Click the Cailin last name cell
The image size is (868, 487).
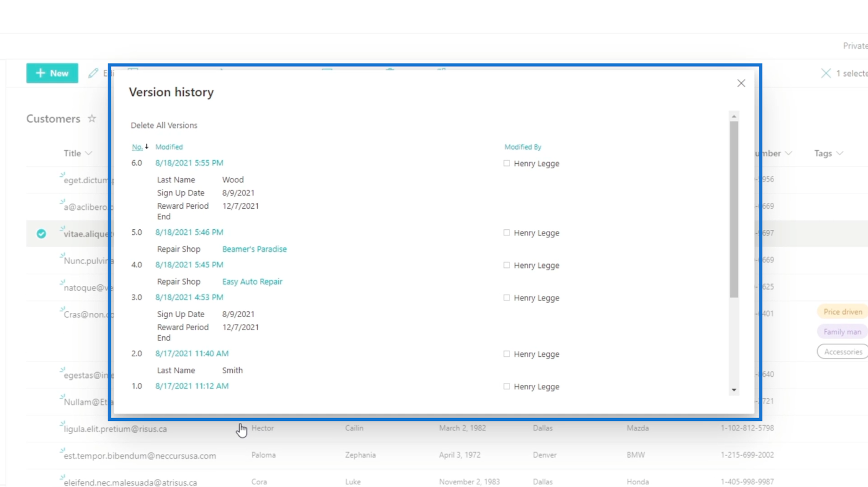[x=354, y=428]
